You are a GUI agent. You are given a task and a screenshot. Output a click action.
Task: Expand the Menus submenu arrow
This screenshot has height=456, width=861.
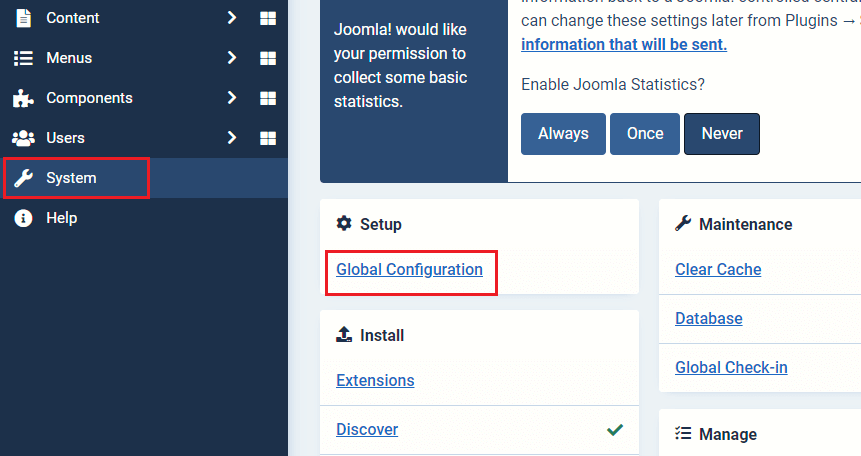point(231,58)
